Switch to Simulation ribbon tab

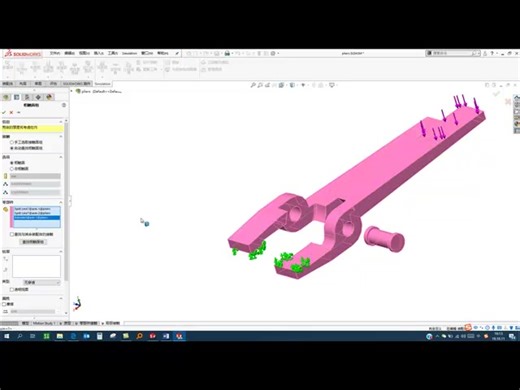pyautogui.click(x=102, y=84)
